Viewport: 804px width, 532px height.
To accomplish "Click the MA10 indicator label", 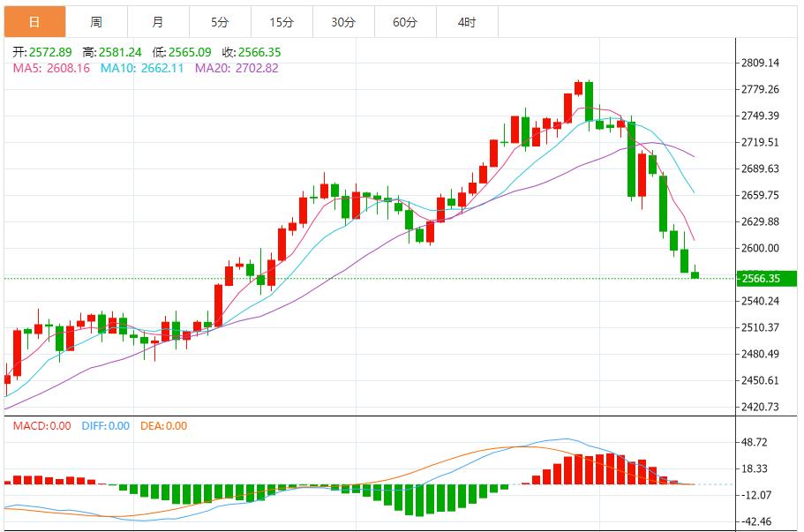I will coord(142,68).
